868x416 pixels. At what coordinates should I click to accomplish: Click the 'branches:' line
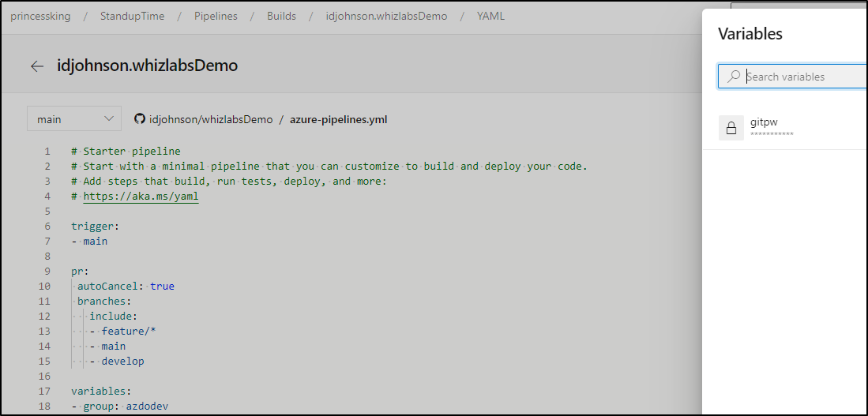(x=104, y=301)
